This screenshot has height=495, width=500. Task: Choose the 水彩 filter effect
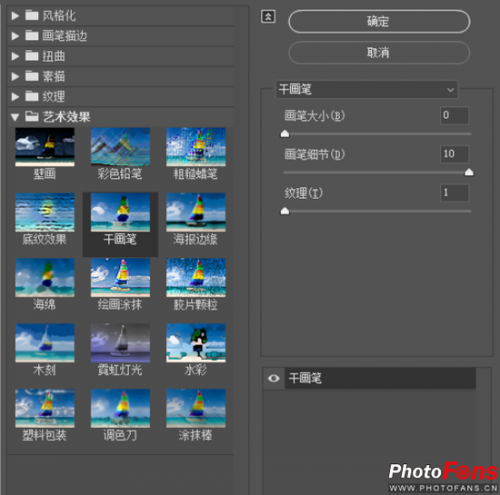[196, 343]
